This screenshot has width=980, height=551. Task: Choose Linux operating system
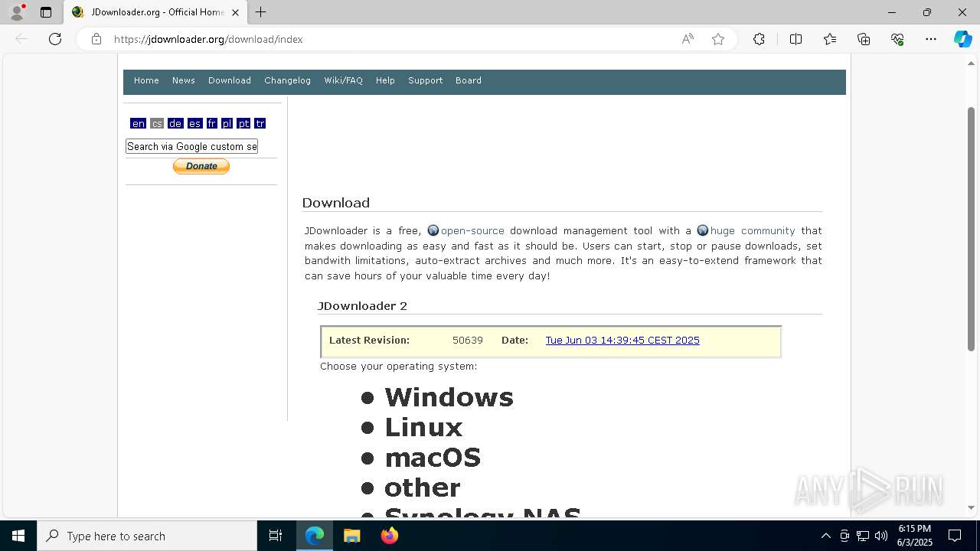point(423,427)
